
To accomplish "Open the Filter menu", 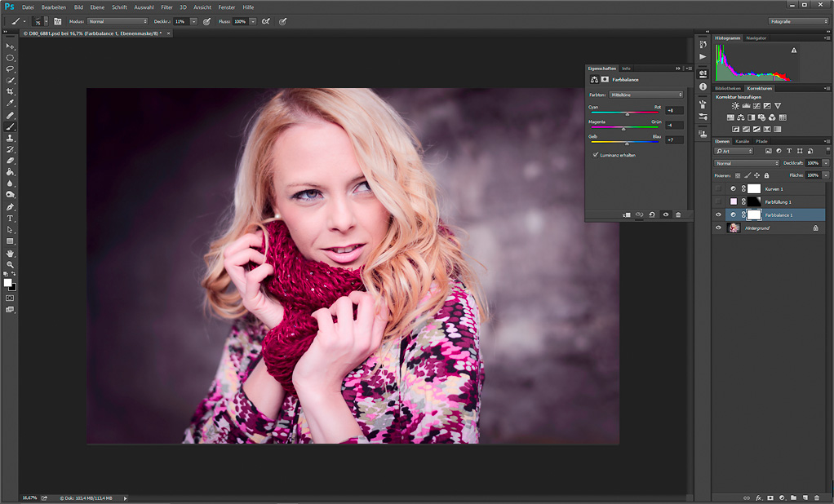I will click(166, 7).
